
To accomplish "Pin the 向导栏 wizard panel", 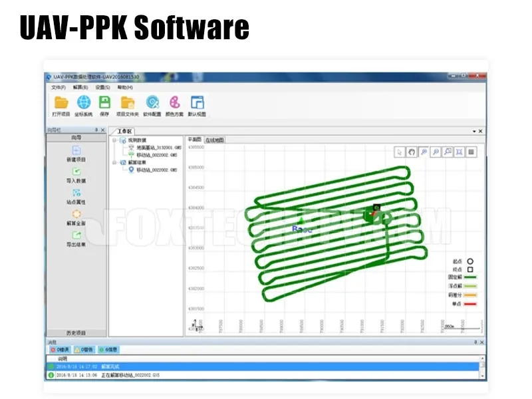I will (96, 130).
